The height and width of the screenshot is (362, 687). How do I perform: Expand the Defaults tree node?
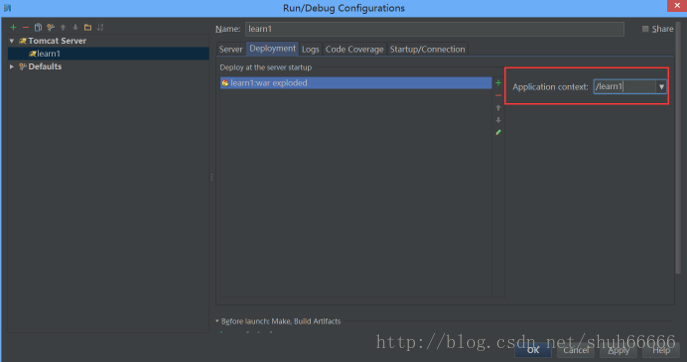pyautogui.click(x=12, y=67)
